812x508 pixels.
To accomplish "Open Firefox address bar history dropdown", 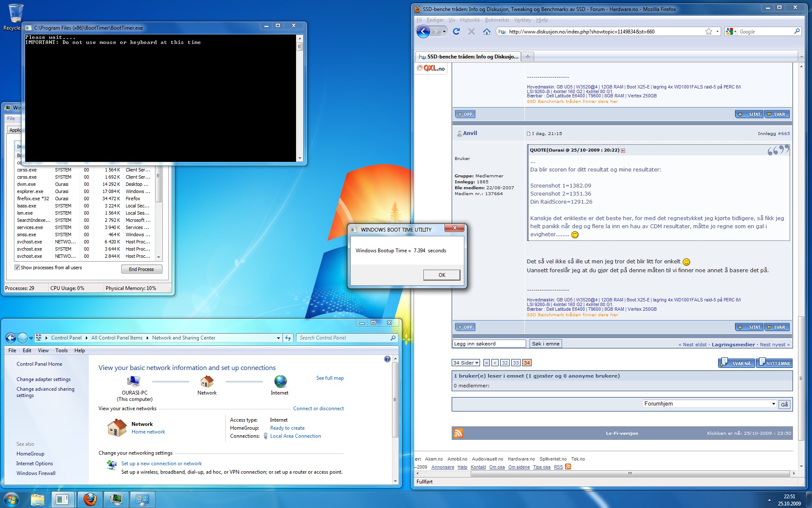I will tap(718, 32).
